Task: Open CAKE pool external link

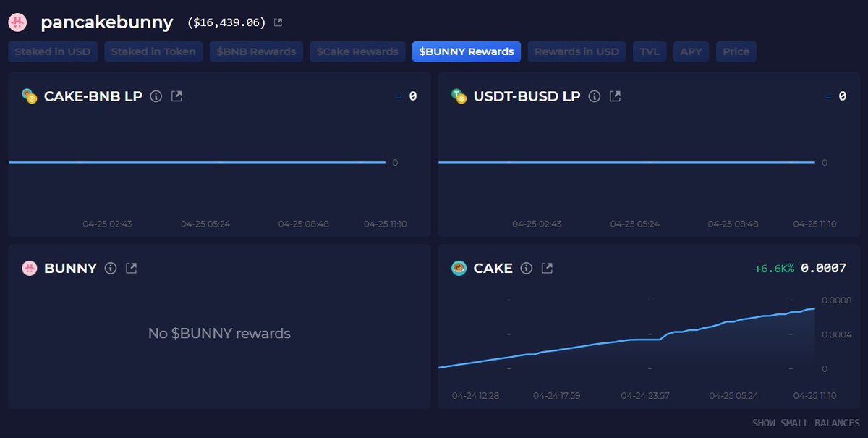Action: (x=548, y=268)
